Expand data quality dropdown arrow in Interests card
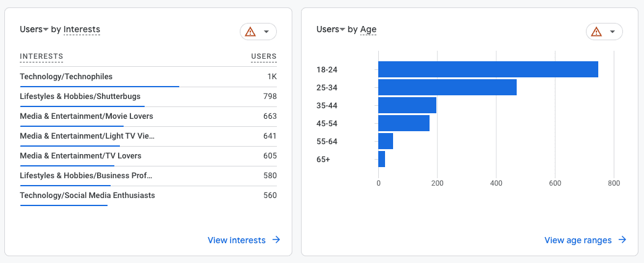Screen dimensions: 644x263 (266, 32)
